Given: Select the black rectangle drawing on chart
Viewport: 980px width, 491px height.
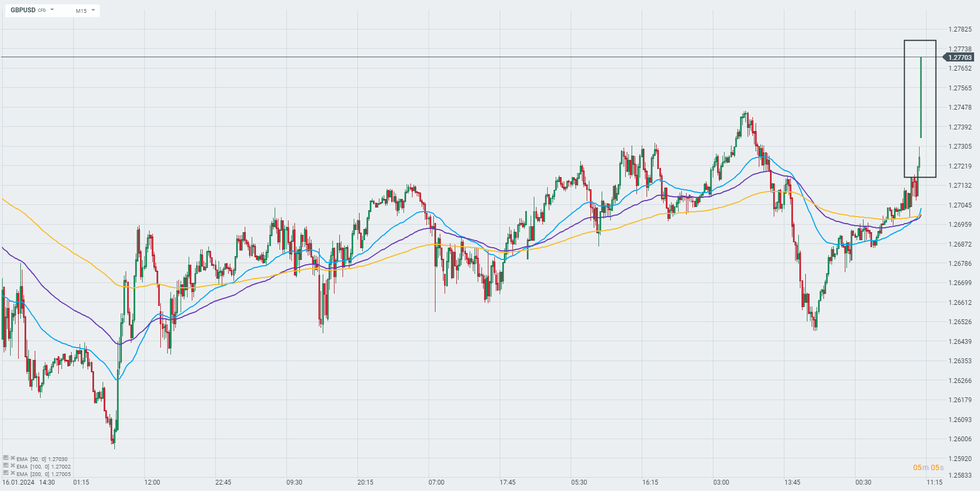Looking at the screenshot, I should pyautogui.click(x=905, y=107).
